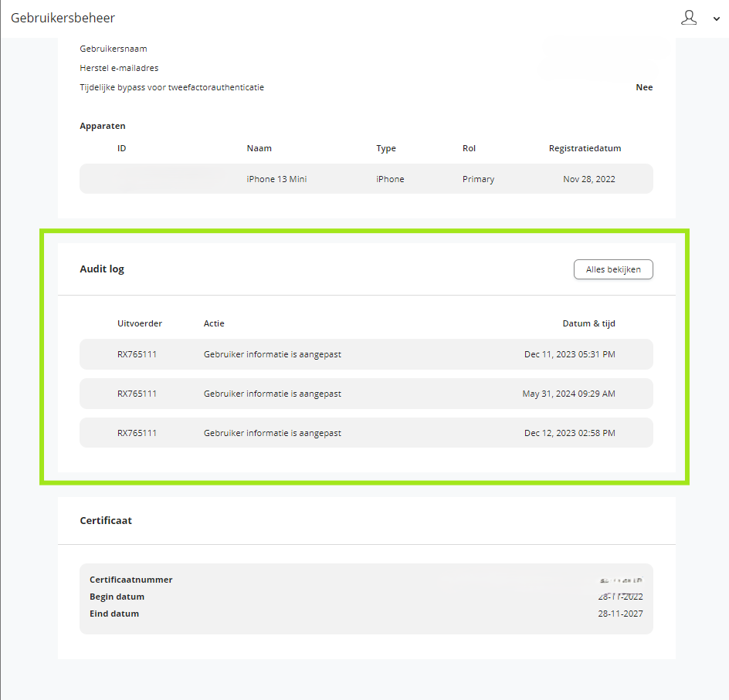Click the Audit log section heading
The width and height of the screenshot is (729, 700).
[x=102, y=269]
